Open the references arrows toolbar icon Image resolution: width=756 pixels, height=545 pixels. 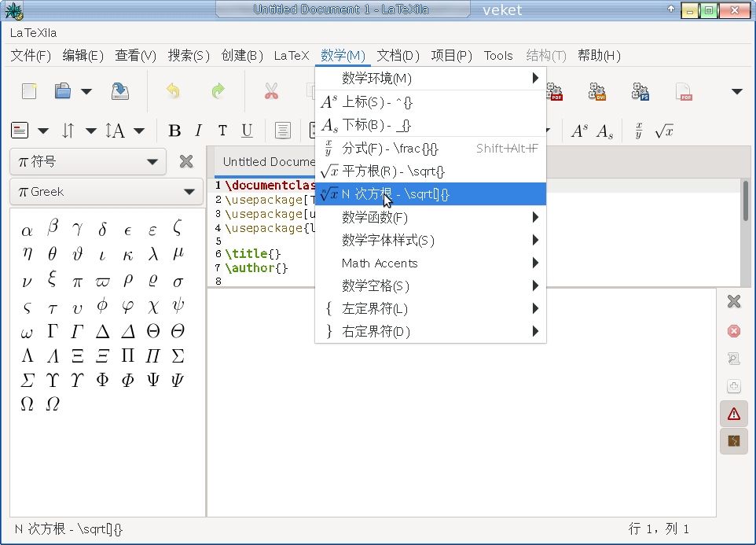(68, 131)
